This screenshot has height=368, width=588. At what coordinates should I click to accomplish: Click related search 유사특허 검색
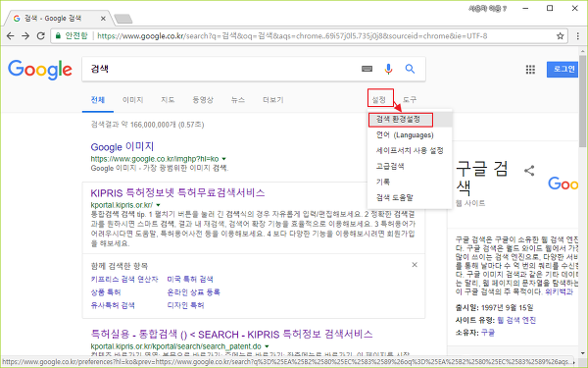point(113,305)
